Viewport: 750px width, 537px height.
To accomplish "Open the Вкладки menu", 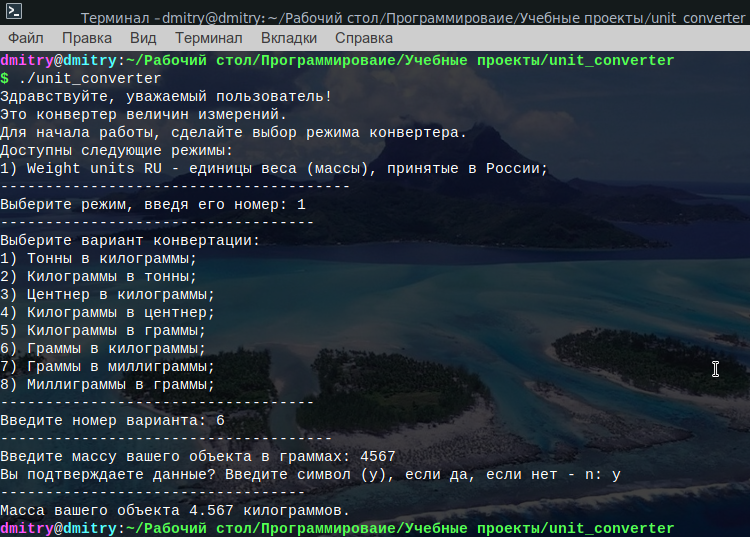I will coord(289,38).
